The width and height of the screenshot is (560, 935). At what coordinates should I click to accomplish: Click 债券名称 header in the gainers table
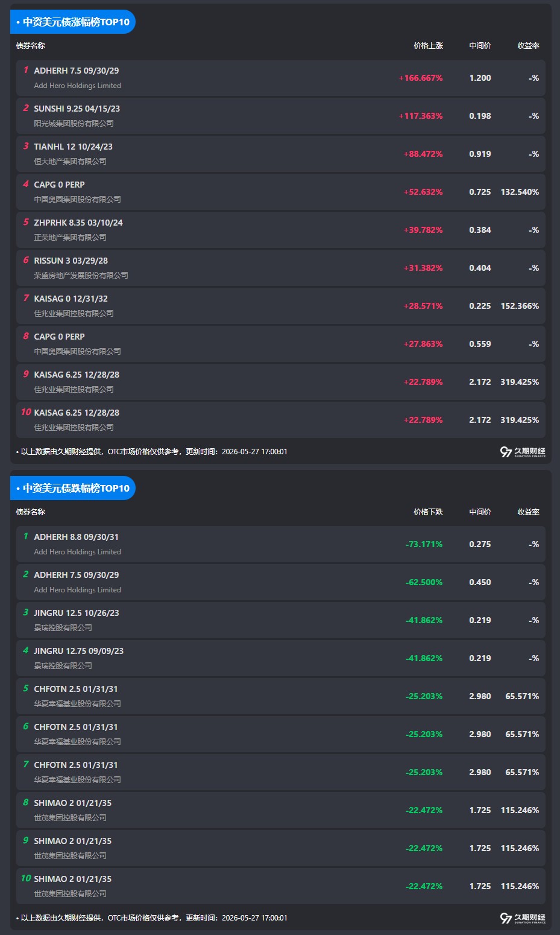(x=31, y=46)
